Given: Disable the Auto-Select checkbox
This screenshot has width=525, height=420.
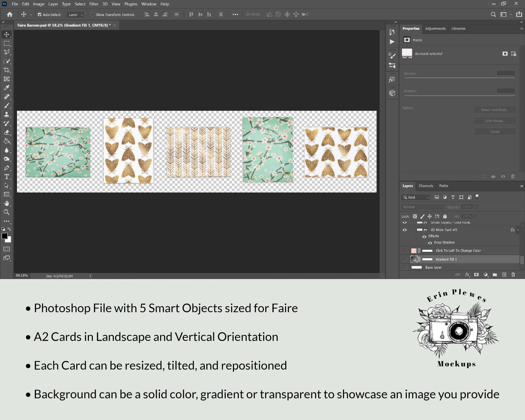Looking at the screenshot, I should tap(40, 15).
